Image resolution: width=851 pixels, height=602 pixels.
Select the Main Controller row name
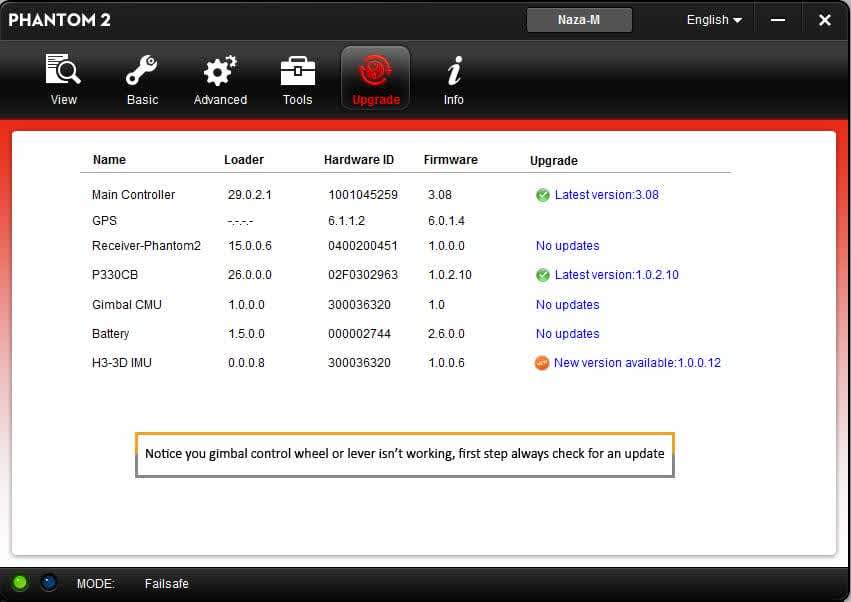pos(134,195)
